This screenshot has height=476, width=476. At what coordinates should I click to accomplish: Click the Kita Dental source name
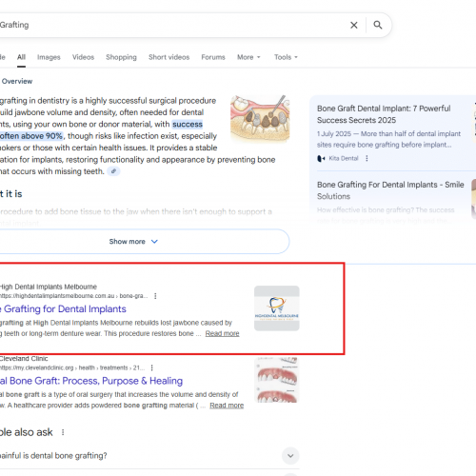click(x=344, y=158)
